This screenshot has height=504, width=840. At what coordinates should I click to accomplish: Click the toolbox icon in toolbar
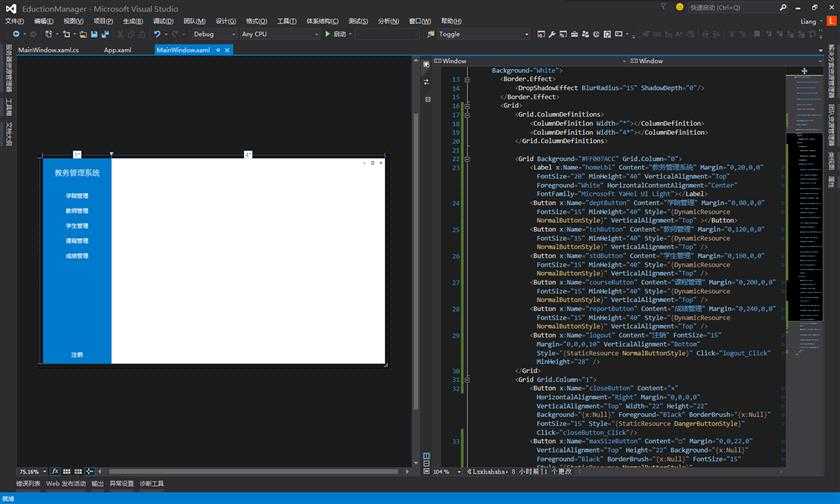tap(574, 34)
